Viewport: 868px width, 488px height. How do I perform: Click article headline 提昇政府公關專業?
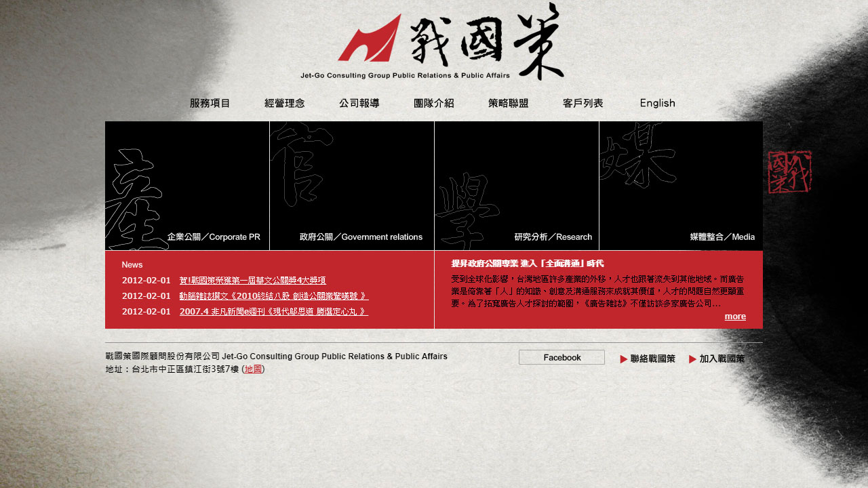tap(528, 264)
